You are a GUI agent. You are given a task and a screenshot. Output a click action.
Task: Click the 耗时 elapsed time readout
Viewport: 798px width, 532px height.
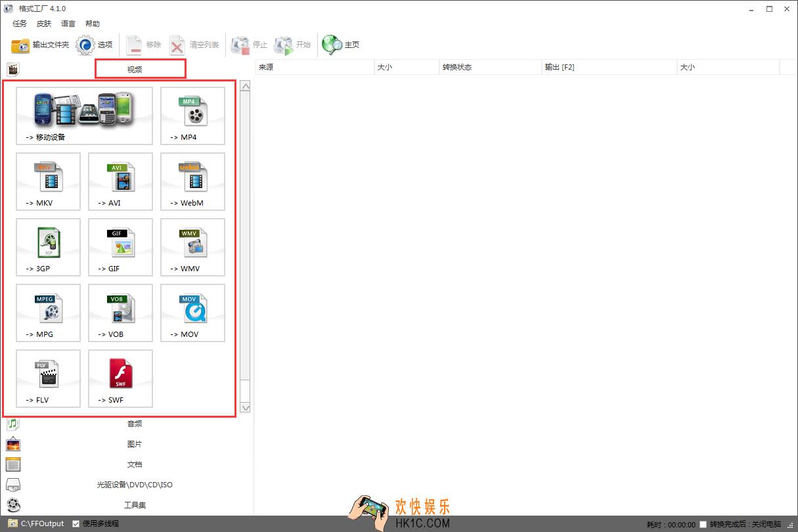click(x=671, y=524)
